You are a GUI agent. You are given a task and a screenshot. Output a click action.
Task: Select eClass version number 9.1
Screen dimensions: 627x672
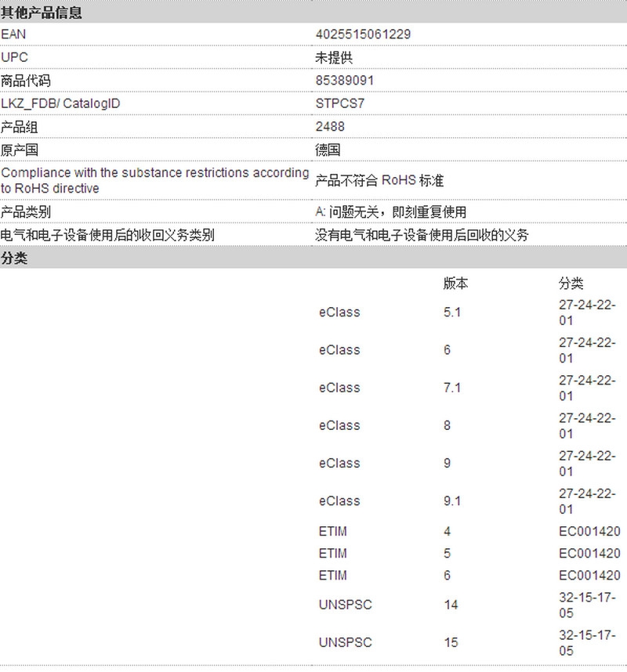452,501
